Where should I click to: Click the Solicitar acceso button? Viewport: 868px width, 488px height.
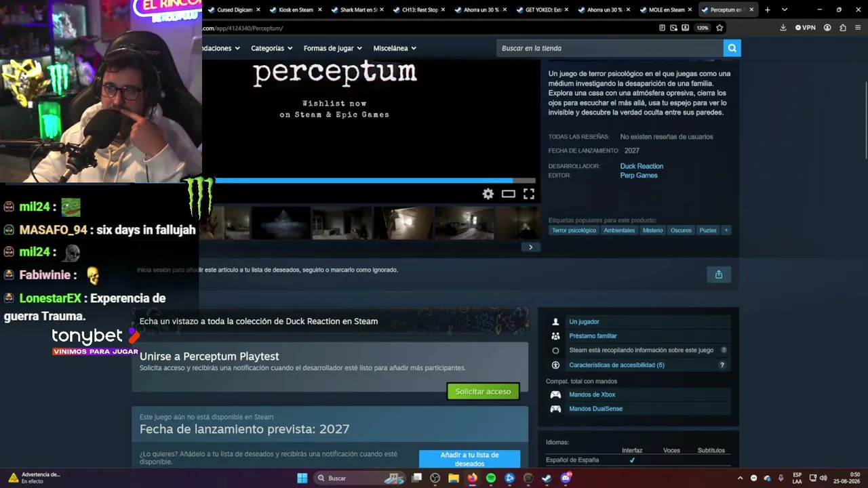tap(483, 391)
